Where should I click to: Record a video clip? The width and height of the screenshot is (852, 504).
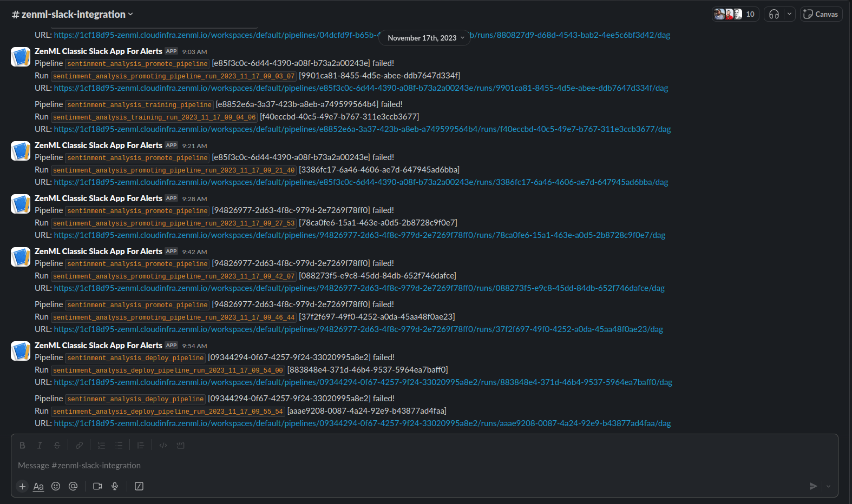[97, 486]
